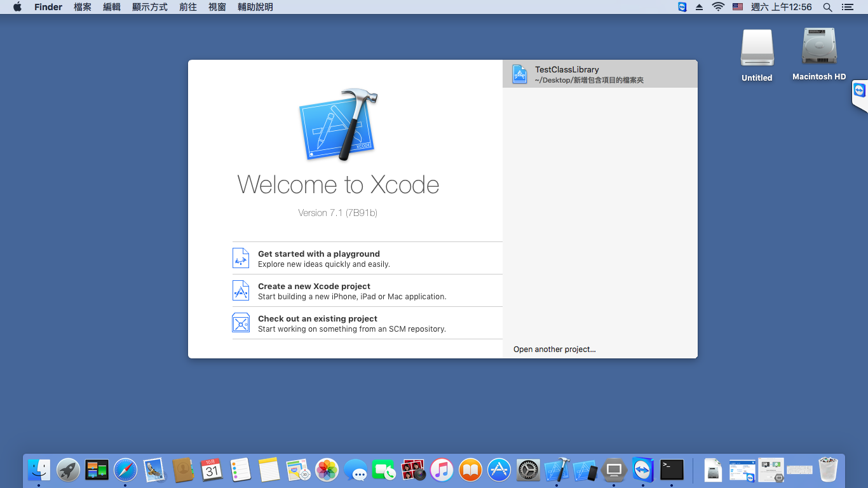Image resolution: width=868 pixels, height=488 pixels.
Task: Open the 顯示方式 menu
Action: click(150, 7)
